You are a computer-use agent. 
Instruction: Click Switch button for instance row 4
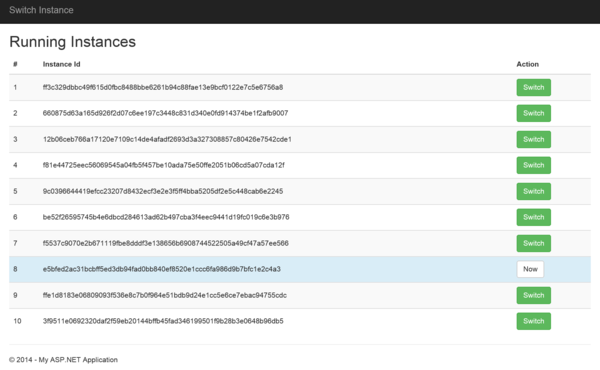point(533,165)
